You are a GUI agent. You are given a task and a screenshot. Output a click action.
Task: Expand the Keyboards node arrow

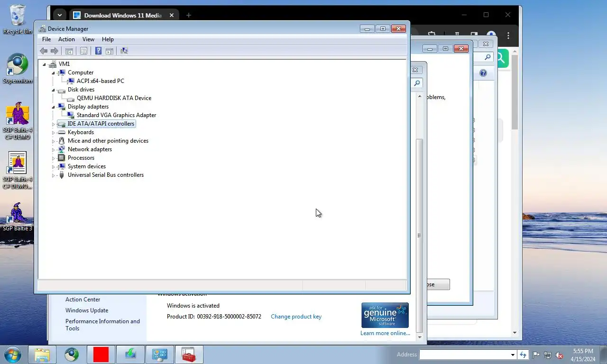tap(53, 133)
